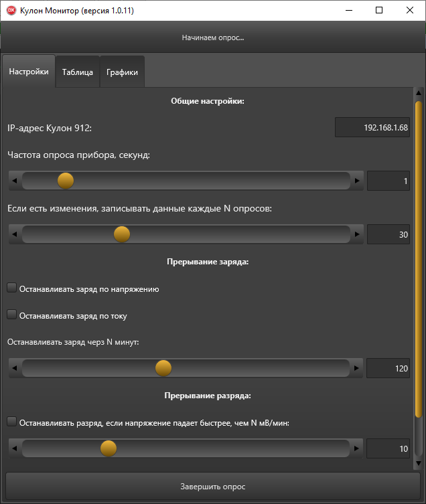
Task: Switch to the Настройки tab
Action: point(29,72)
